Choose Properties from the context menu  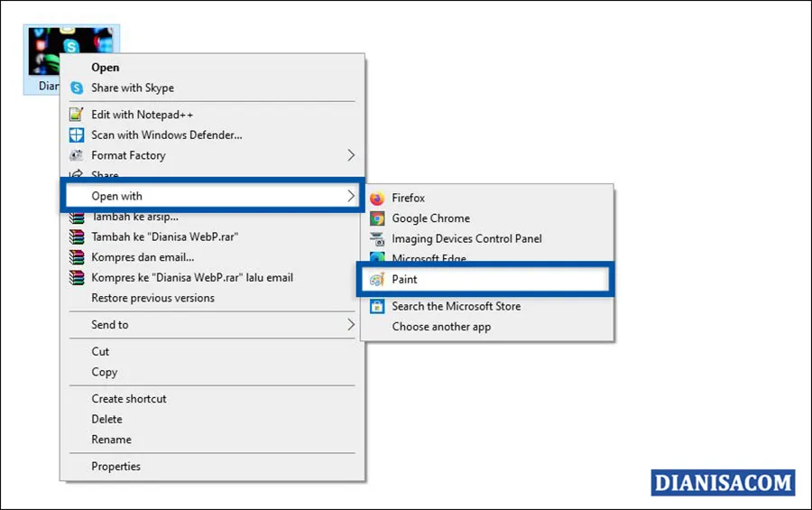pyautogui.click(x=115, y=467)
